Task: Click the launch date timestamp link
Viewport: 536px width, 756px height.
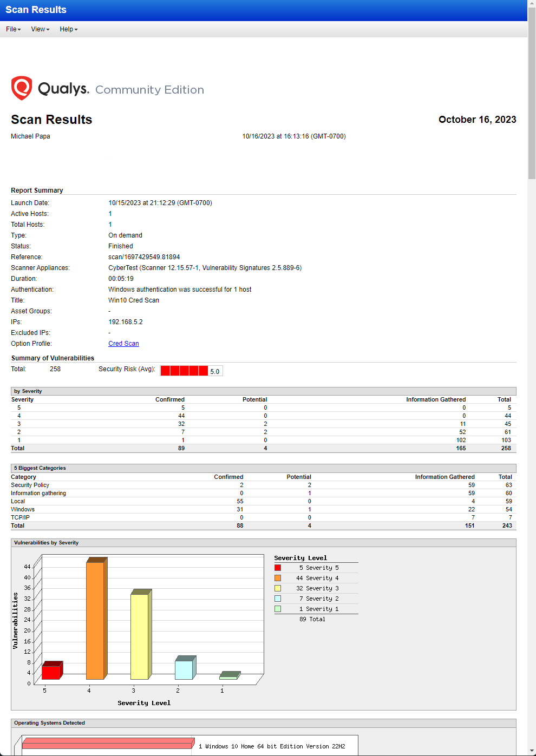Action: tap(160, 202)
